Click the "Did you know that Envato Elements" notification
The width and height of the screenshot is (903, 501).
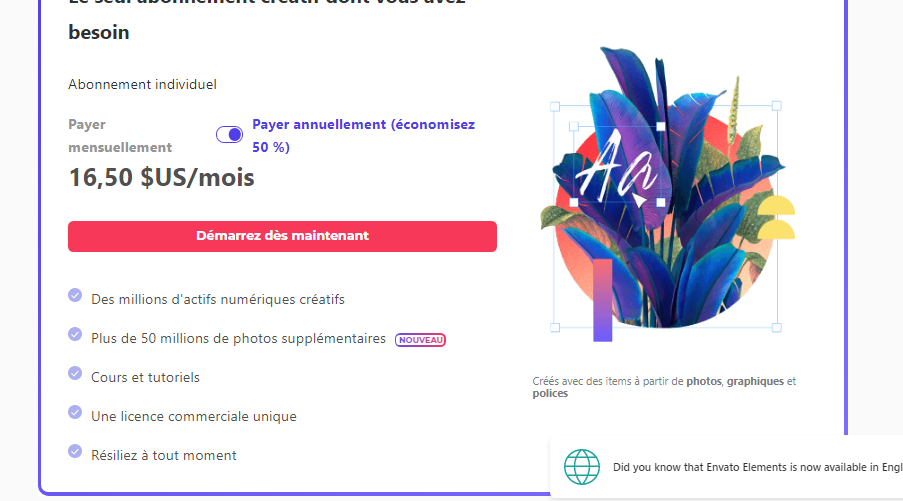(757, 466)
